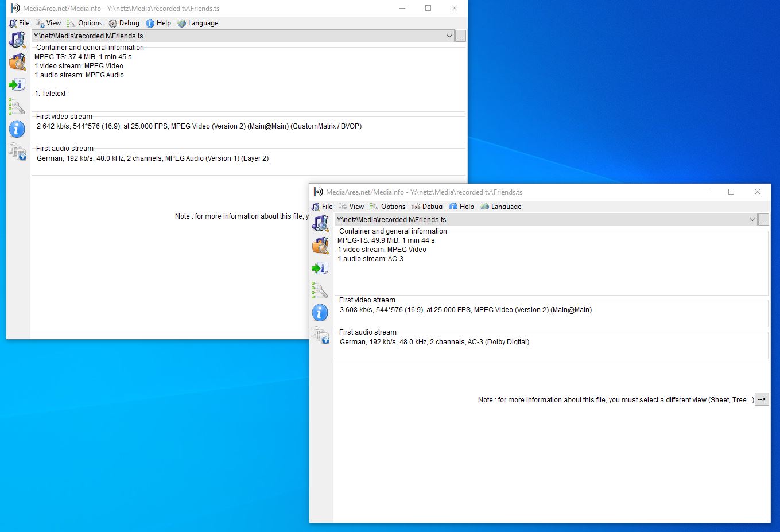Click the Open File icon in the front window sidebar

point(320,223)
